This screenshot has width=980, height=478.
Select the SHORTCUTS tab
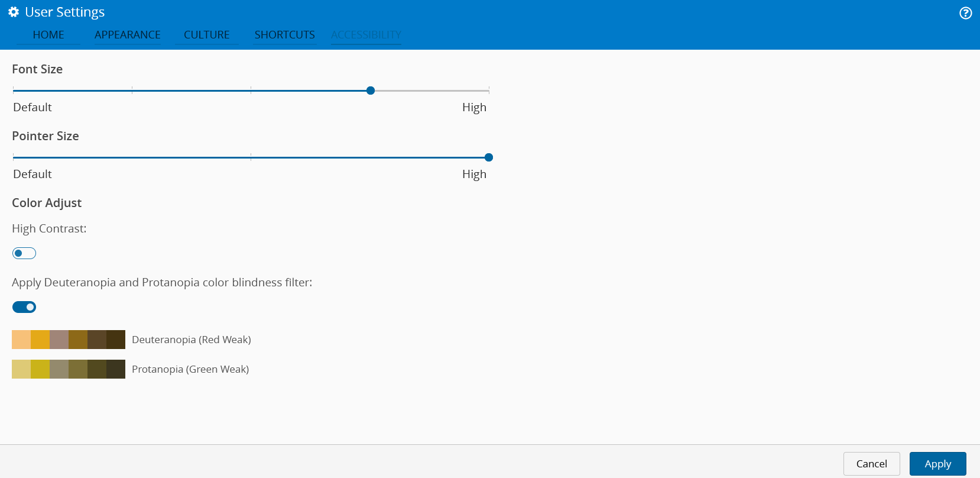(285, 35)
